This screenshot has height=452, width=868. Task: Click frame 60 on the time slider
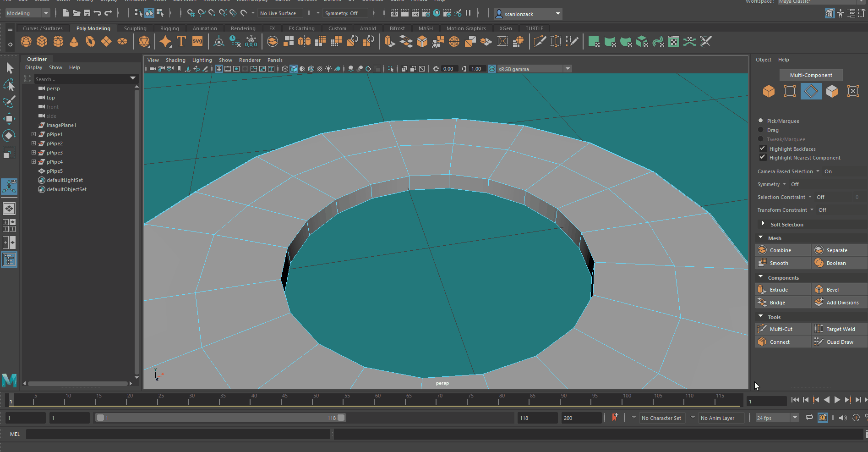pyautogui.click(x=378, y=400)
